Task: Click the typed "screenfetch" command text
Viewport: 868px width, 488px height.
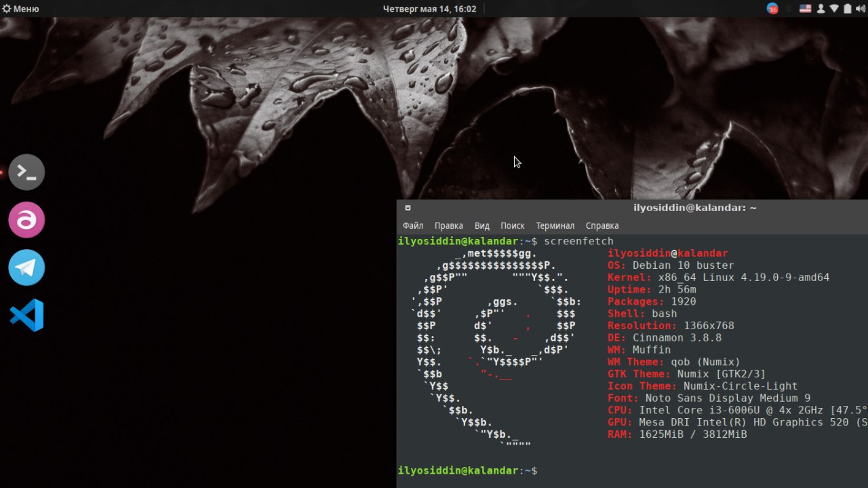Action: [578, 242]
